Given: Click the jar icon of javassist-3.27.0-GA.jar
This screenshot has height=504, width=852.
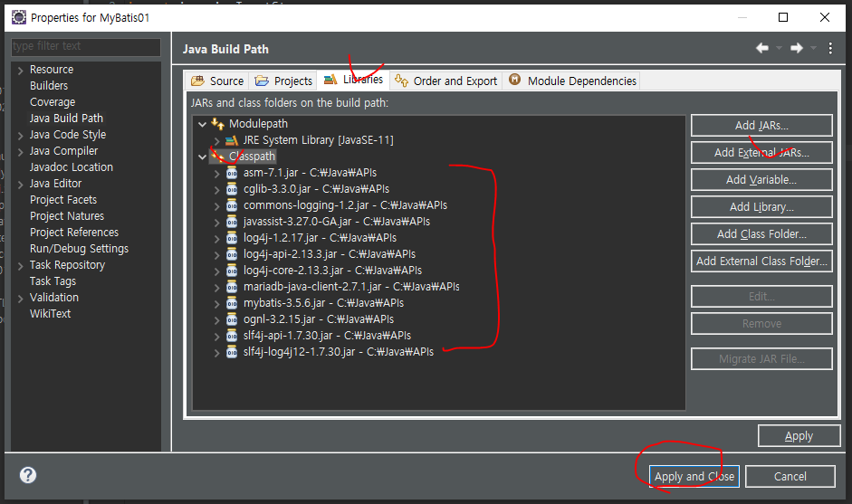Looking at the screenshot, I should (232, 222).
